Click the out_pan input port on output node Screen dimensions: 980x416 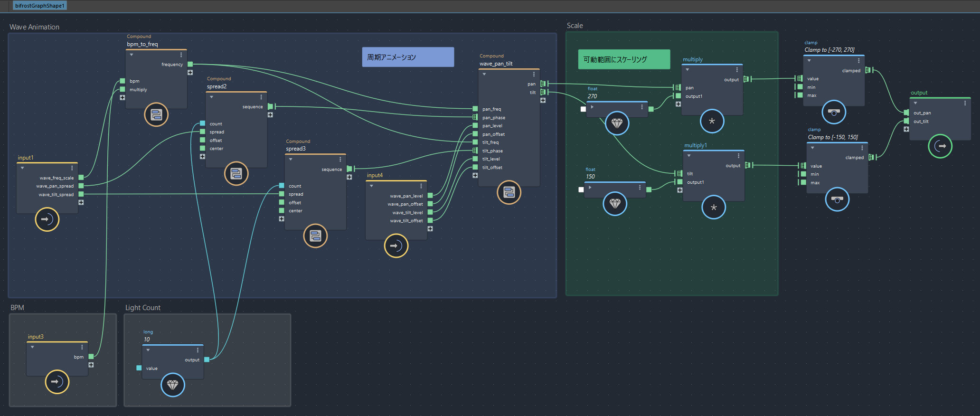[906, 113]
